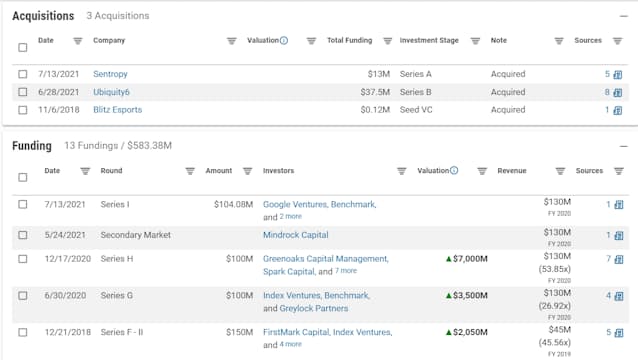
Task: Open the sources document icon for Sentropy row
Action: pos(618,74)
